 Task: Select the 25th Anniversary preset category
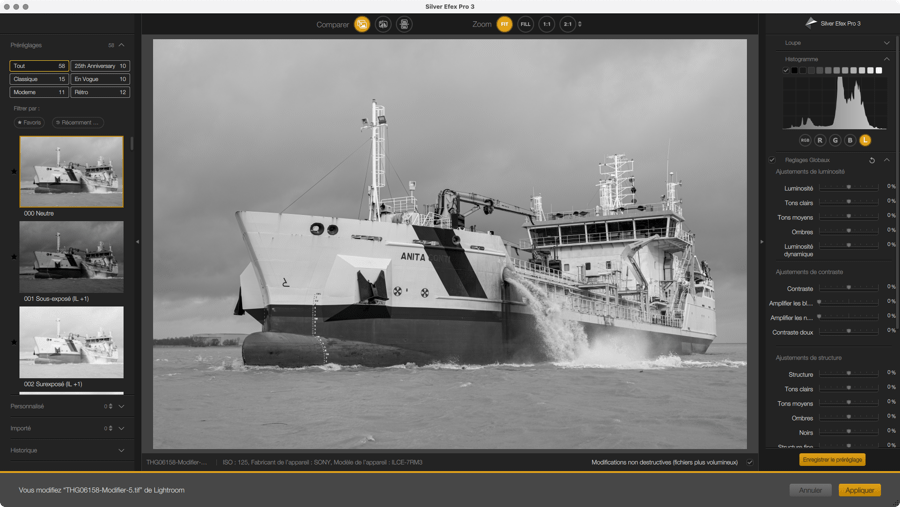tap(100, 66)
